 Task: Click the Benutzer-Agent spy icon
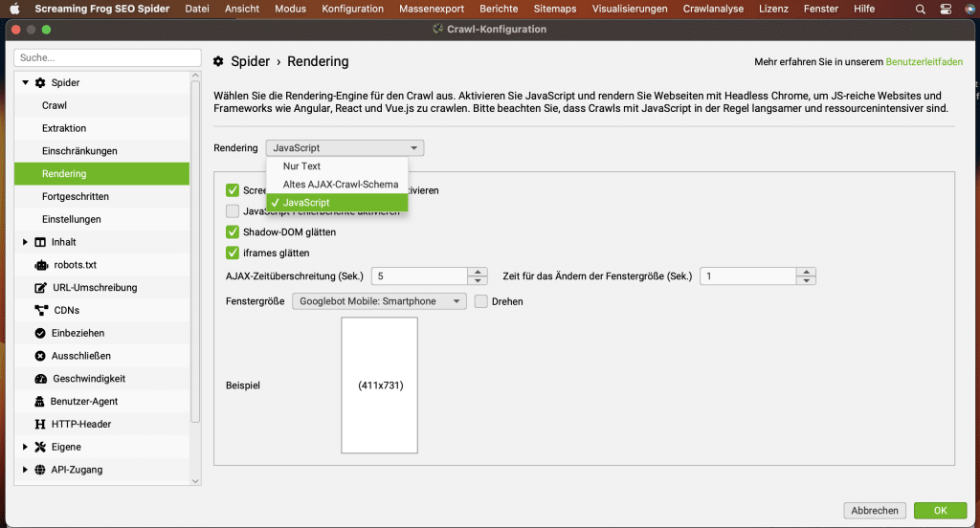click(40, 402)
